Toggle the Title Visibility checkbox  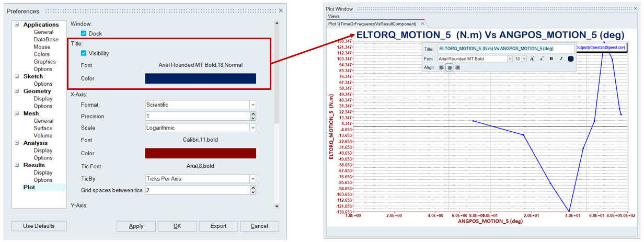pyautogui.click(x=84, y=53)
